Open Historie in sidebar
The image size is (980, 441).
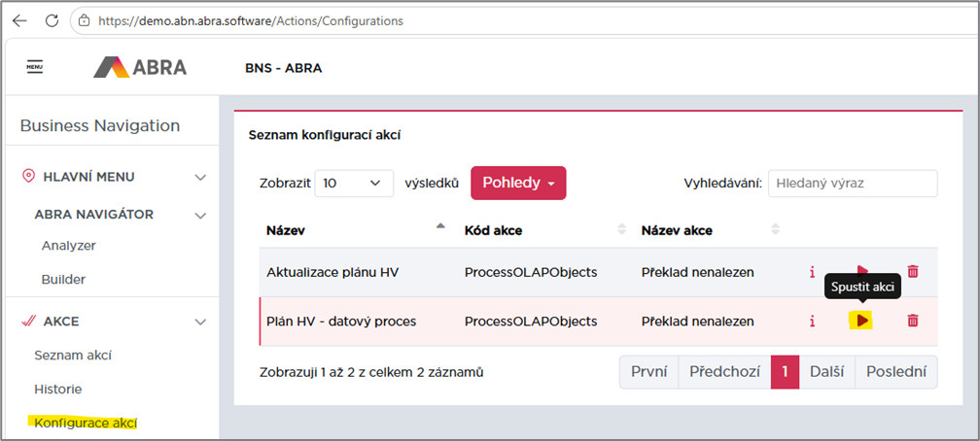[x=57, y=390]
